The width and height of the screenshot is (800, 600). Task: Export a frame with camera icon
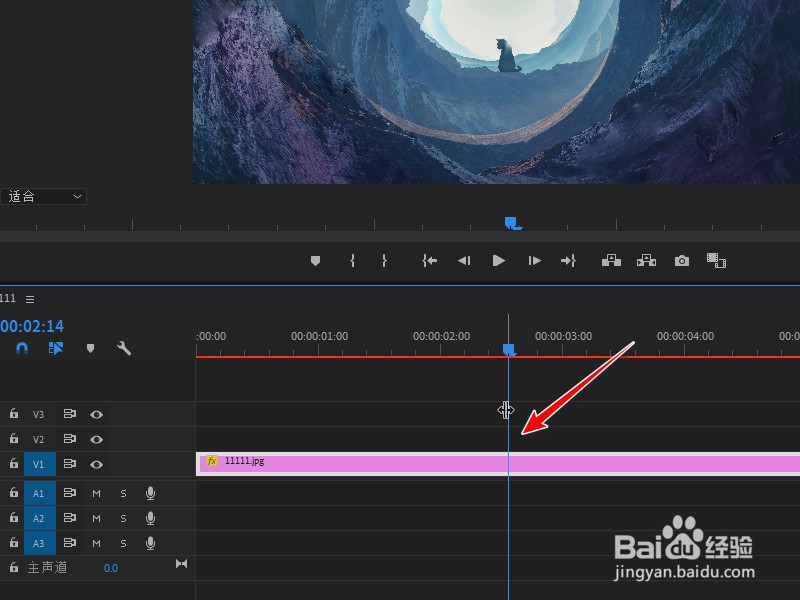pos(682,261)
